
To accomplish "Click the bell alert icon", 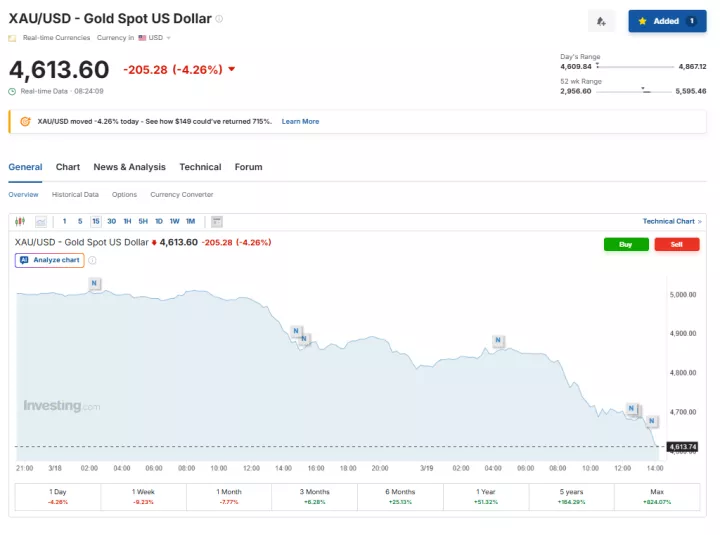I will coord(601,21).
